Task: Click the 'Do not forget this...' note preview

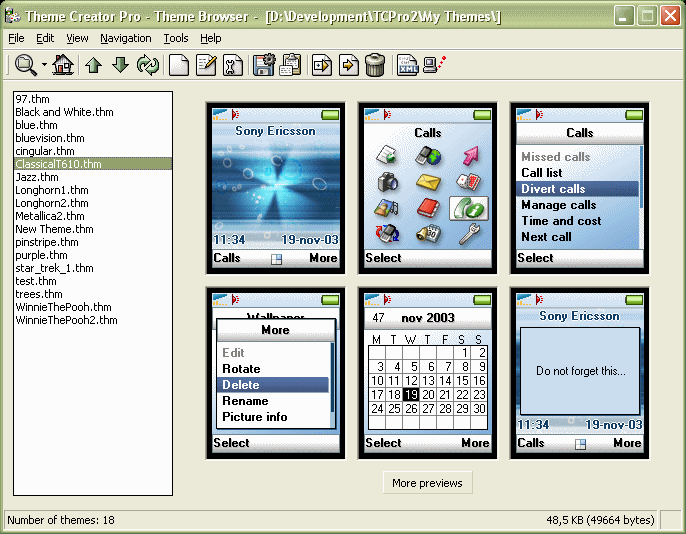Action: 579,373
